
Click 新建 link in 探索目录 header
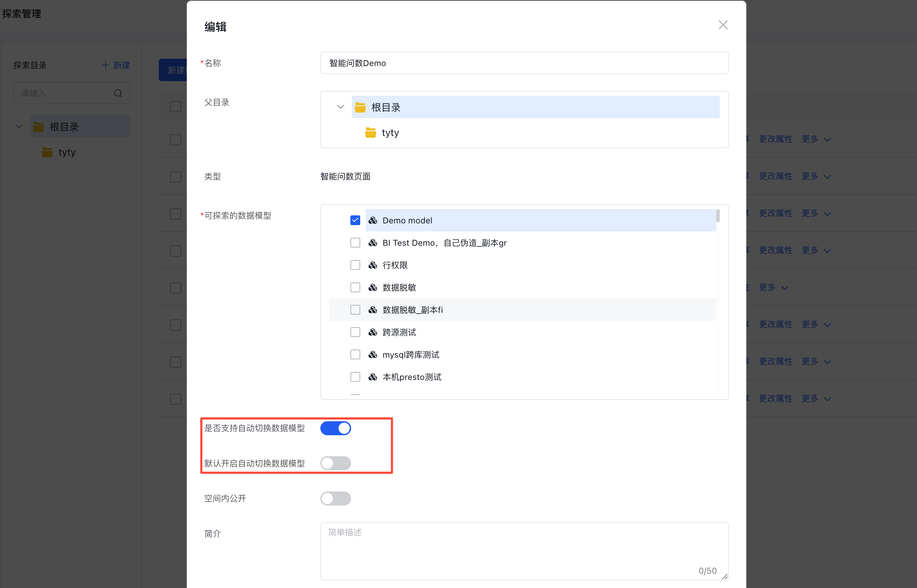(116, 65)
